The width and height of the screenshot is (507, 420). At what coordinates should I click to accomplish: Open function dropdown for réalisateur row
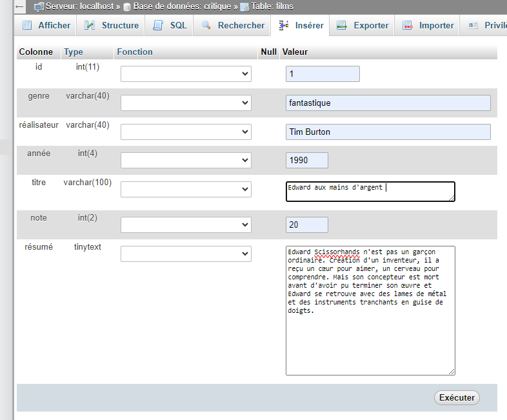(186, 132)
